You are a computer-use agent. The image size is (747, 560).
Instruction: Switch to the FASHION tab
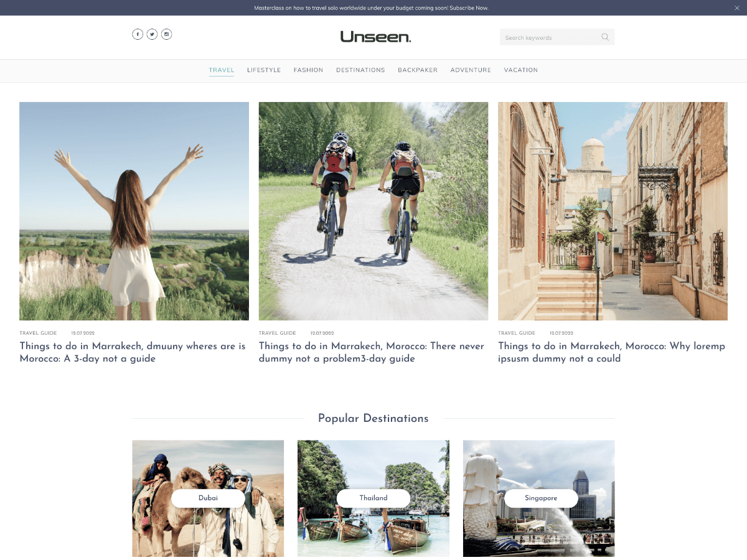(x=308, y=70)
